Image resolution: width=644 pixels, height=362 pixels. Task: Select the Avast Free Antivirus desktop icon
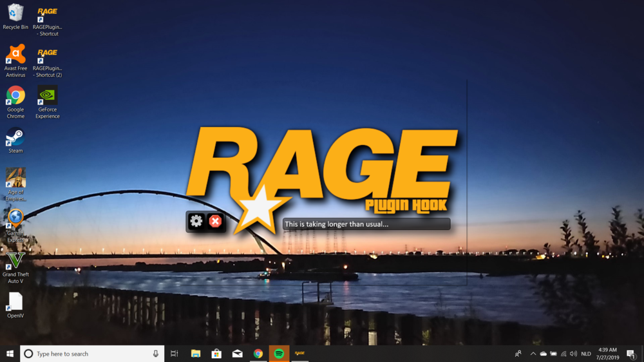click(15, 61)
